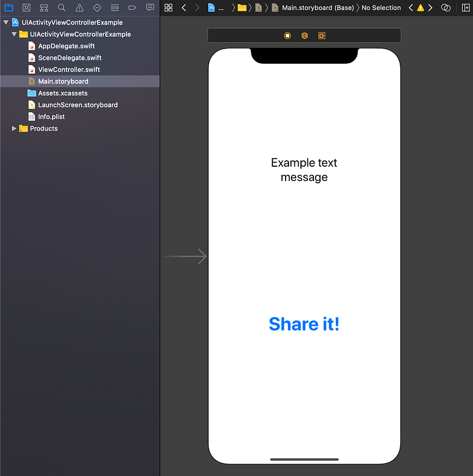The image size is (473, 476).
Task: Select the Products group row
Action: tap(80, 128)
